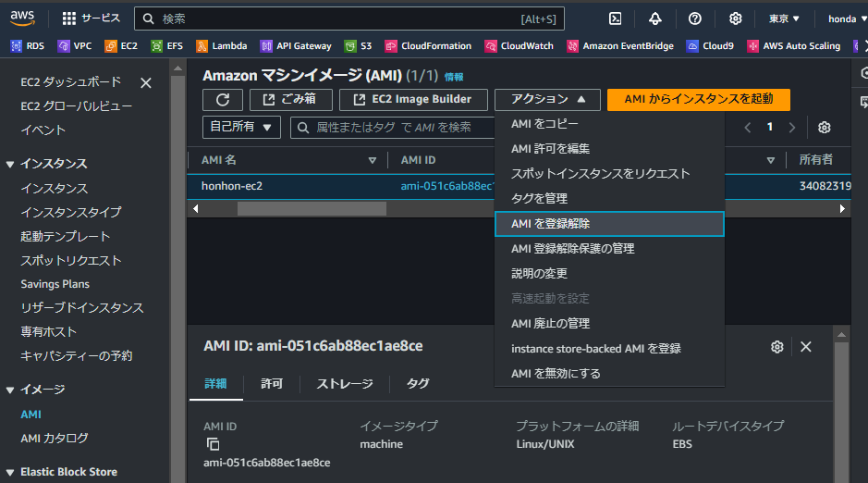This screenshot has height=483, width=868.
Task: Select 説明の変更 menu entry
Action: (x=609, y=274)
